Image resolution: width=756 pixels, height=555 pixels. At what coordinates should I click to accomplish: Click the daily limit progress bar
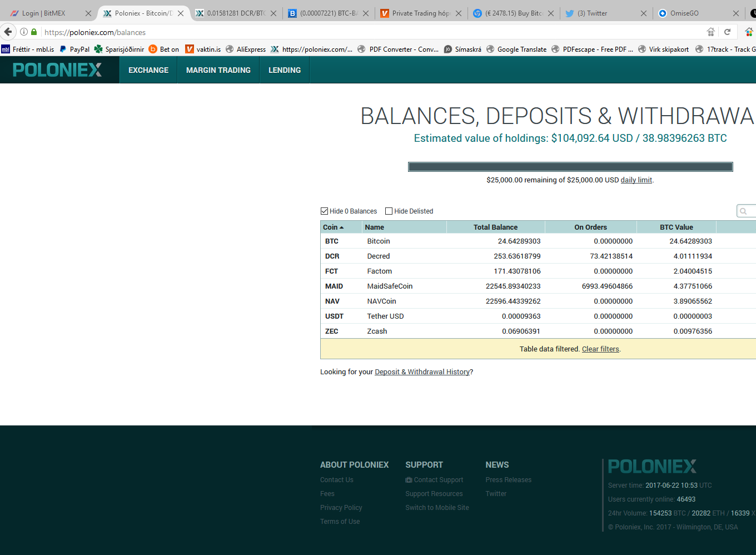(x=570, y=167)
